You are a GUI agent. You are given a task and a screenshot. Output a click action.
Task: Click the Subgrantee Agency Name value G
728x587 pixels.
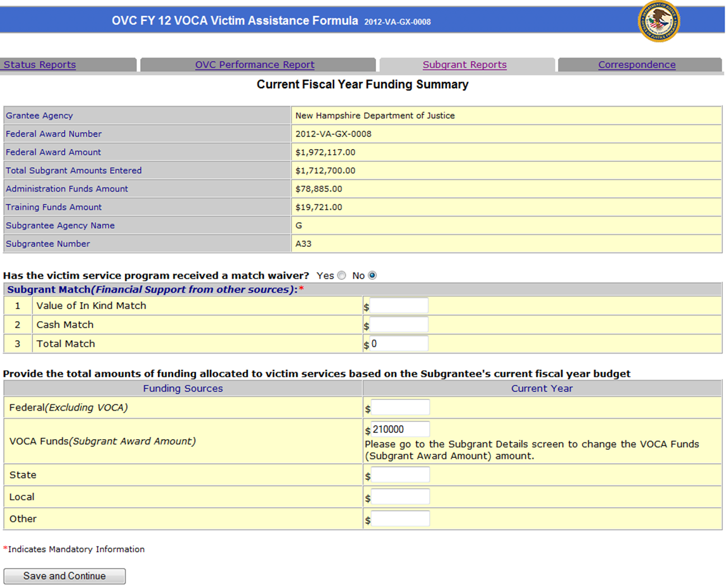[x=299, y=225]
